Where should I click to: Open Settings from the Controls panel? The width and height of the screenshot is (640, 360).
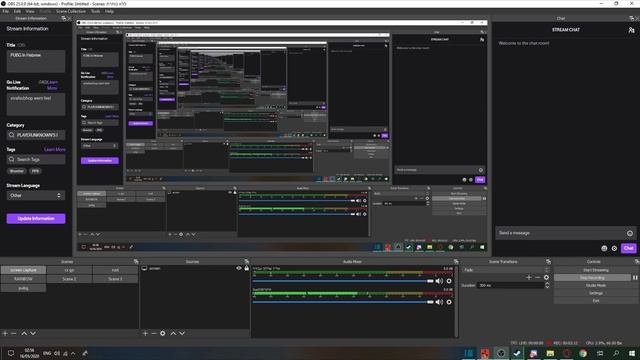point(596,293)
